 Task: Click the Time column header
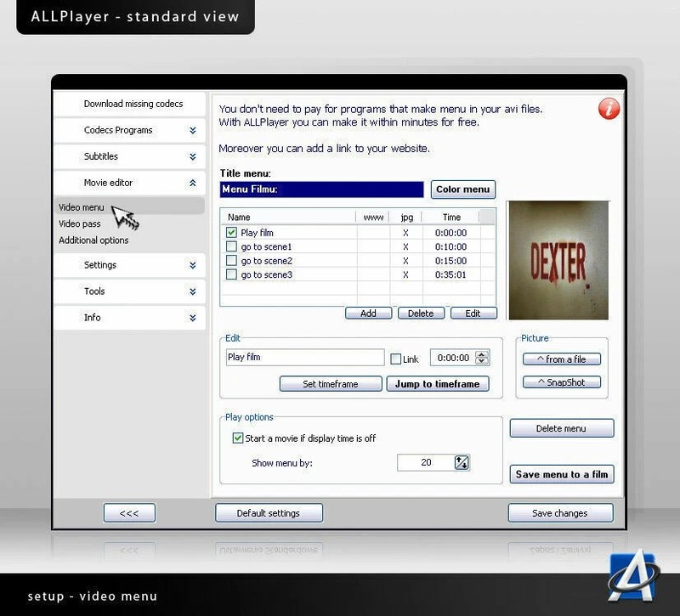point(451,217)
